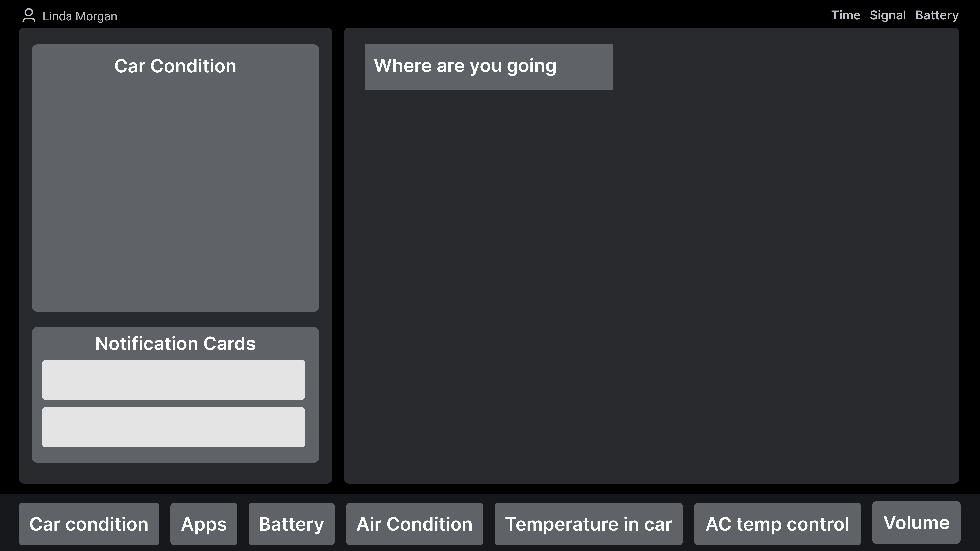The width and height of the screenshot is (980, 551).
Task: Show Battery details from bottom bar
Action: 291,524
